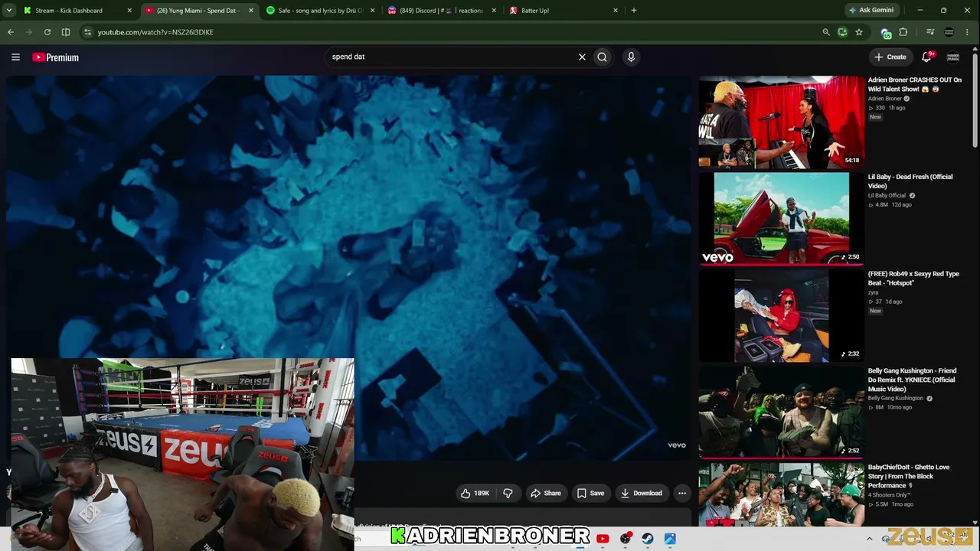This screenshot has width=980, height=551.
Task: Show hidden system tray icons
Action: point(869,539)
